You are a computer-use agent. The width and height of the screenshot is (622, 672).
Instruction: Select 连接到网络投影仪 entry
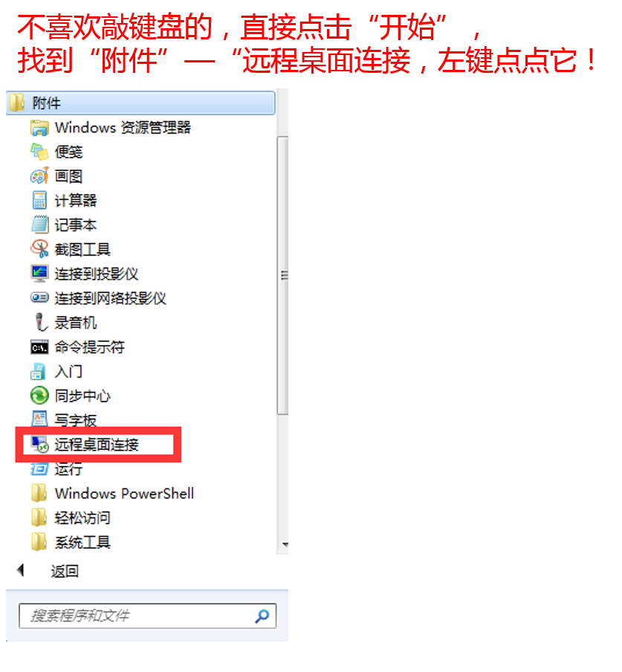click(110, 298)
